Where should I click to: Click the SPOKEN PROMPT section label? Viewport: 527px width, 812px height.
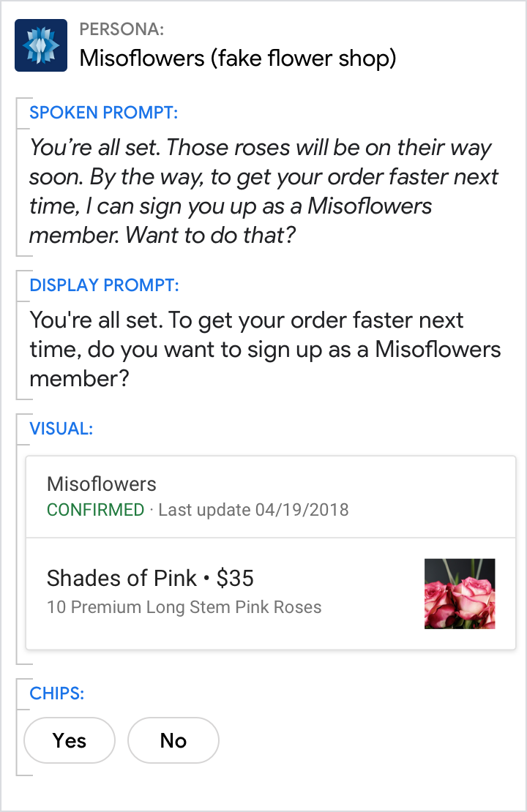click(x=104, y=113)
